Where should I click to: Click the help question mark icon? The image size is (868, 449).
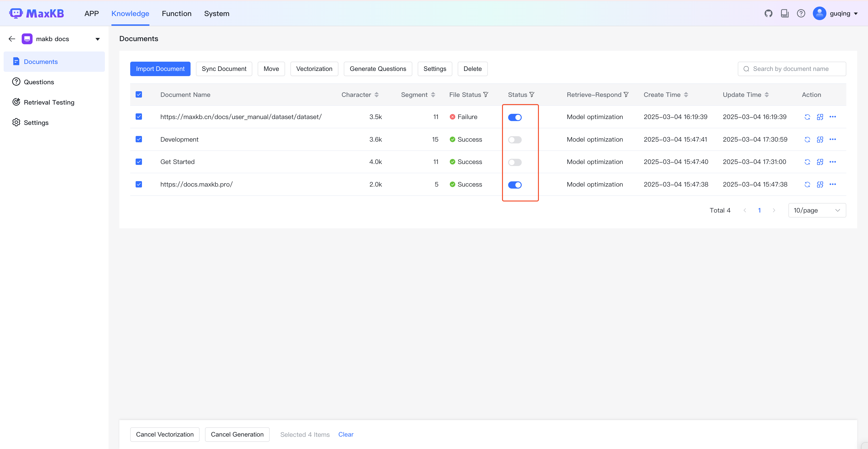click(801, 14)
